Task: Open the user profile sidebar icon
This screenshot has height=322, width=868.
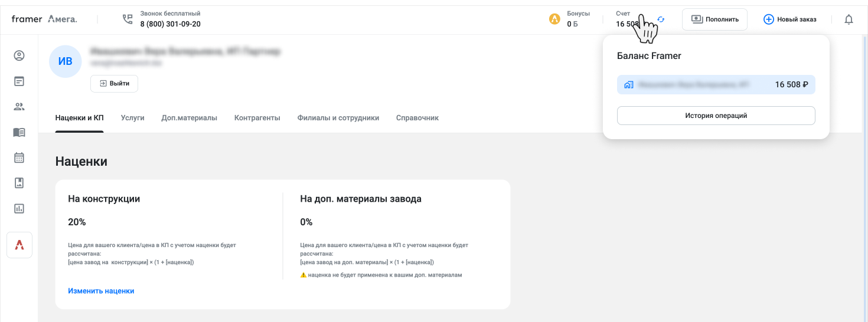Action: [19, 56]
